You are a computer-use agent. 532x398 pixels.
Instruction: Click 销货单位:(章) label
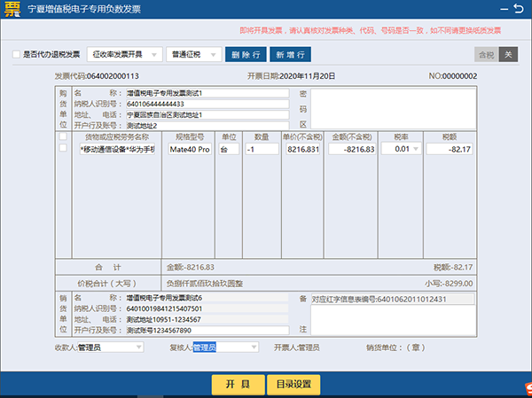coord(395,347)
